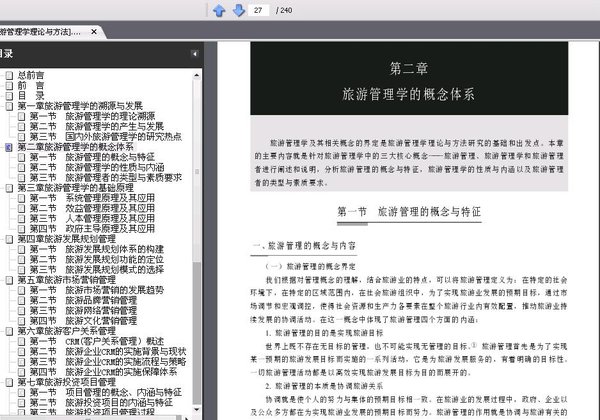600x420 pixels.
Task: Open 第三节 旅游管理者的类型与素质要求
Action: click(106, 177)
